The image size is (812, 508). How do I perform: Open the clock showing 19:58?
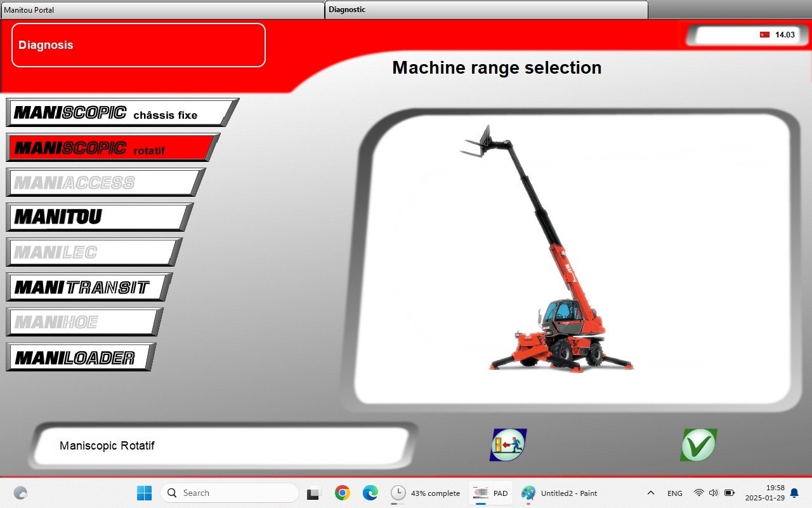(x=765, y=493)
